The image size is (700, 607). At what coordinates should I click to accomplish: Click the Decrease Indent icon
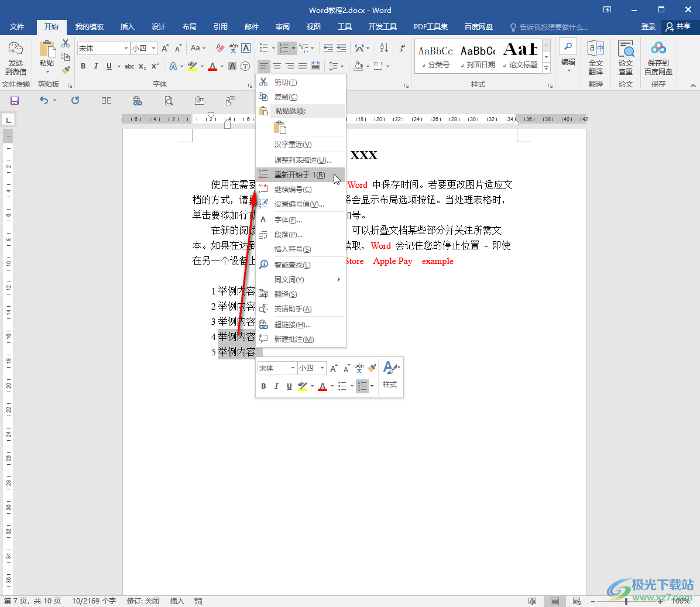coord(328,48)
